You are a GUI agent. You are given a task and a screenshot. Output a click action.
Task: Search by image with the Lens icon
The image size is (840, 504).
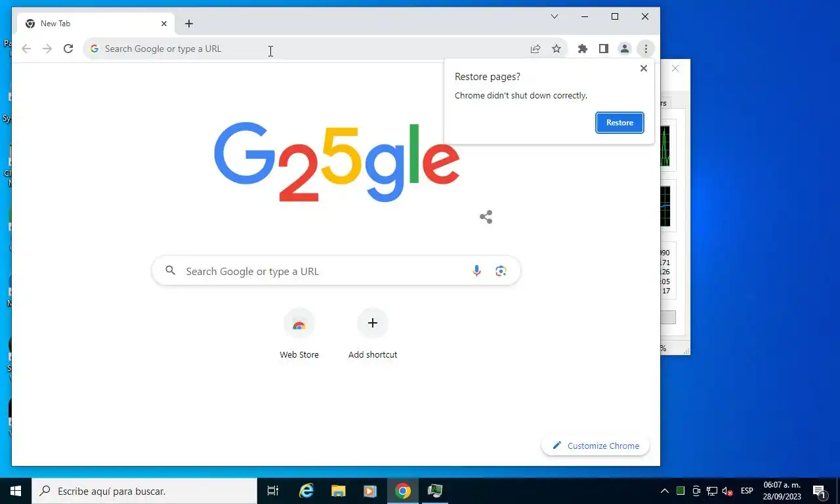click(x=501, y=271)
